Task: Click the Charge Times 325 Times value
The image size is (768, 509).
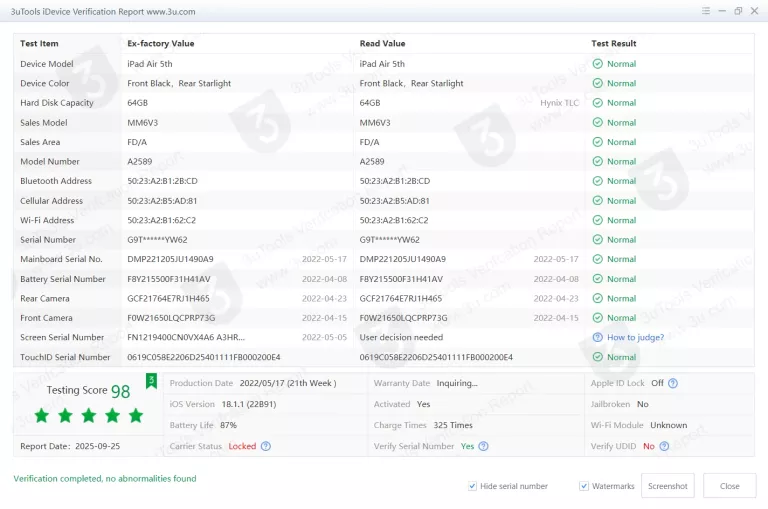Action: [x=453, y=425]
